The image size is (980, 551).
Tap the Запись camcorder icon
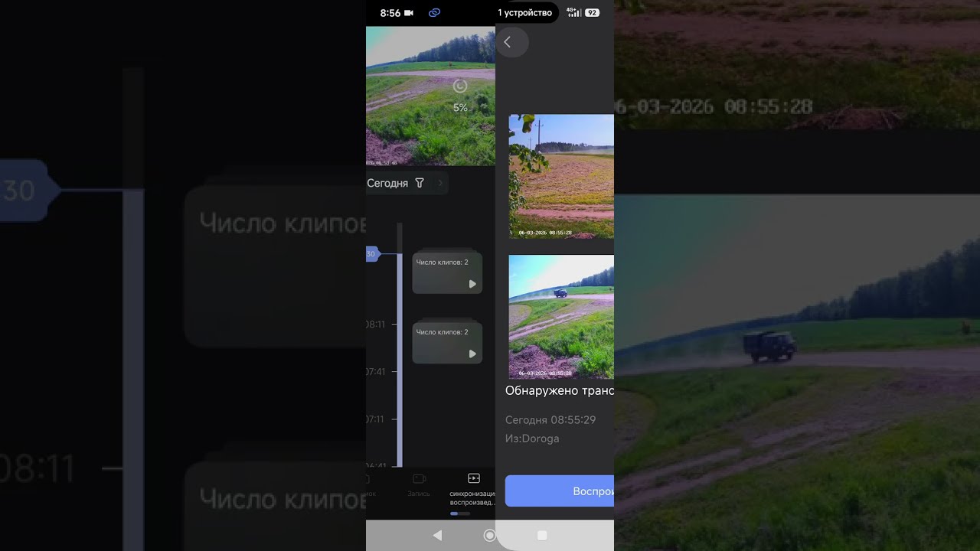[x=419, y=479]
